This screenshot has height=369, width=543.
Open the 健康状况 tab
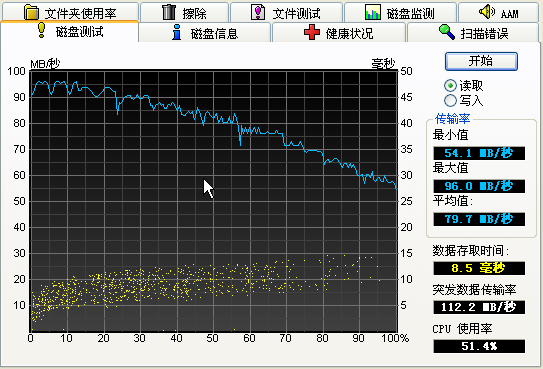coord(339,33)
